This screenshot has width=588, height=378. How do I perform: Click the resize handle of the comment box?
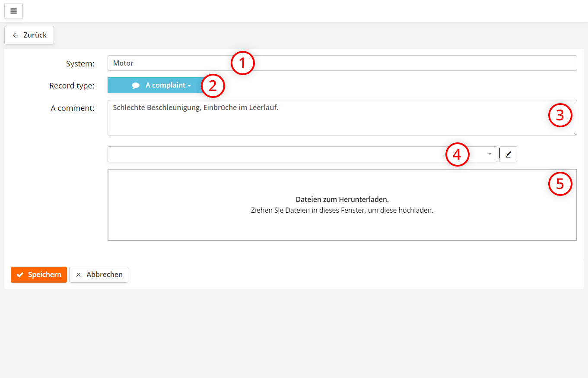click(x=575, y=133)
